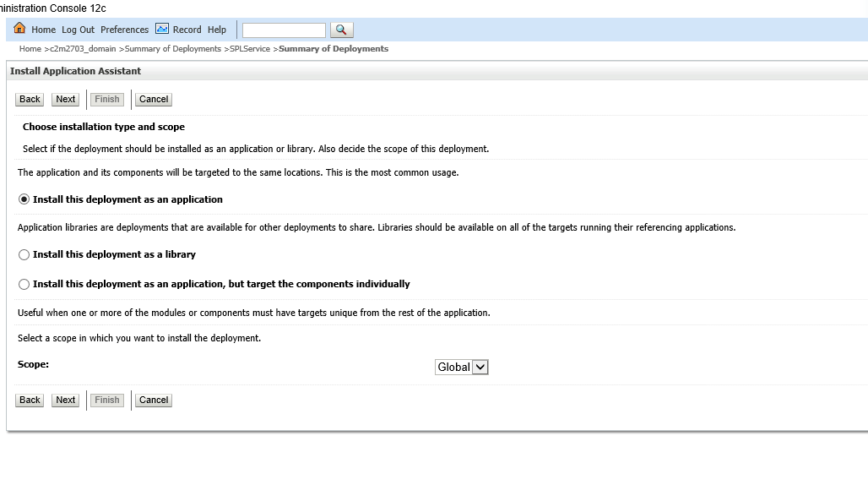Click the bottom Finish button

click(x=107, y=400)
